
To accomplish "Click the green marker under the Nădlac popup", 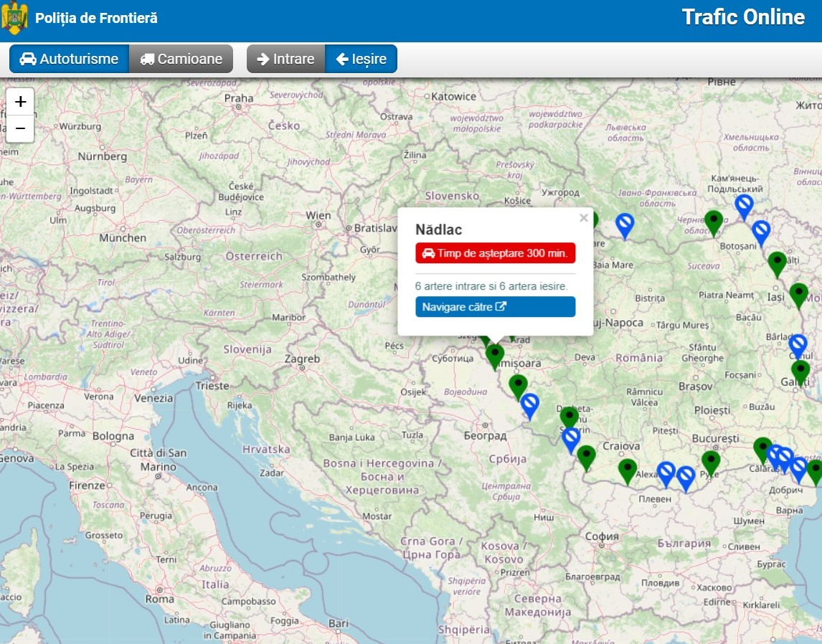I will click(494, 354).
